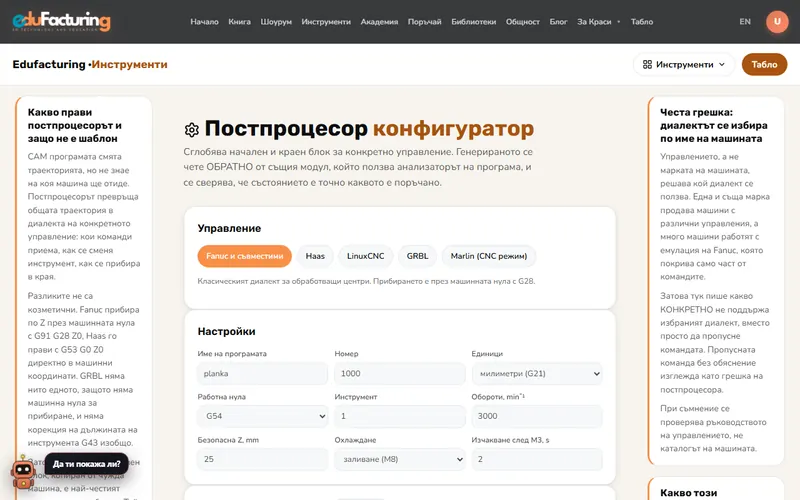Click the gear icon beside Постпроцесор title
Viewport: 800px width, 500px height.
tap(191, 130)
